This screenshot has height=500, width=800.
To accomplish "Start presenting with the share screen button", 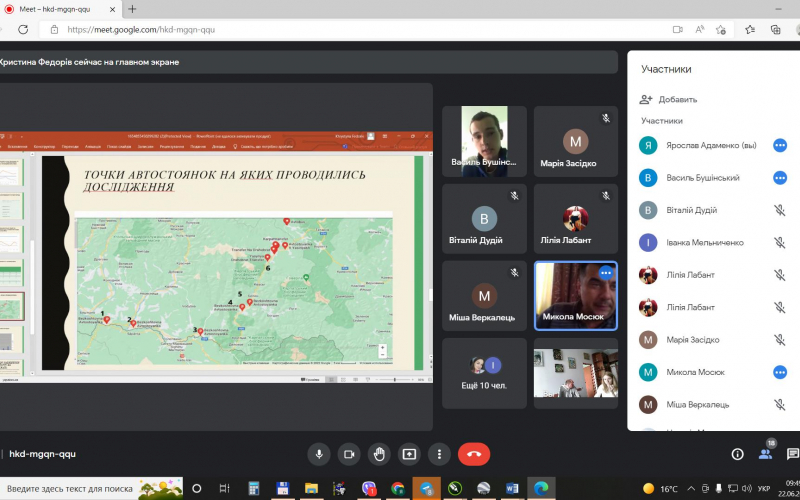I will 409,454.
